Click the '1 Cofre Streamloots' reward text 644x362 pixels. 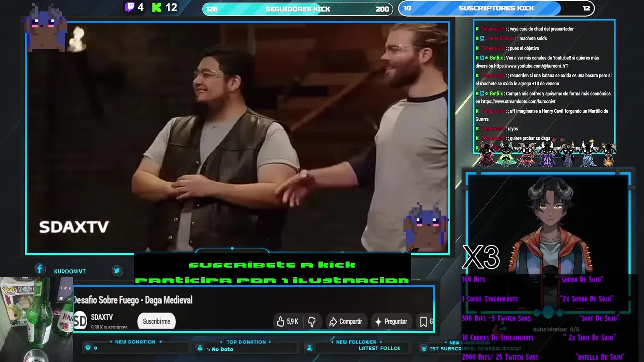pos(490,299)
